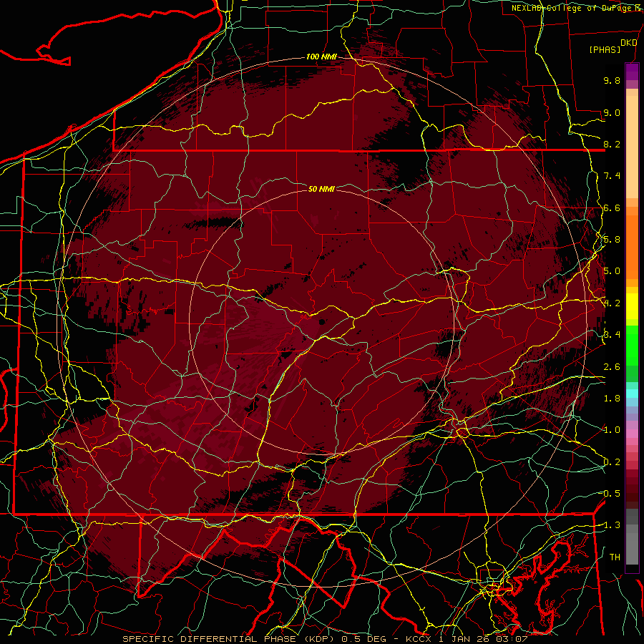Click the 8.2 legend value
The width and height of the screenshot is (644, 644).
pos(612,144)
